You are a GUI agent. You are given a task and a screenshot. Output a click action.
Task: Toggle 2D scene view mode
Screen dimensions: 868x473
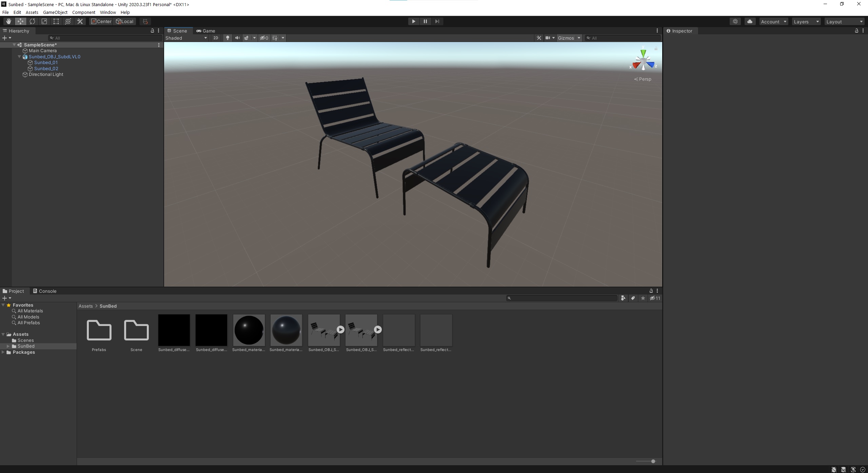(216, 38)
